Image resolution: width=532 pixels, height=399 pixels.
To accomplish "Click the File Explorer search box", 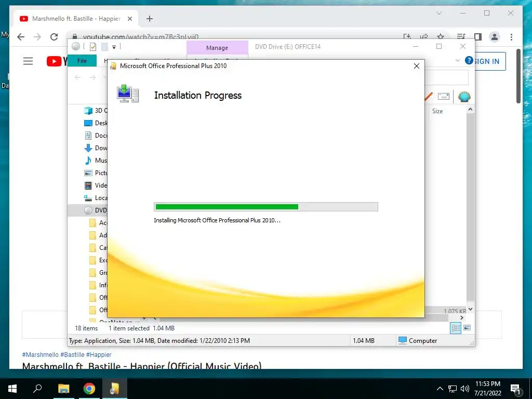I will pyautogui.click(x=446, y=78).
